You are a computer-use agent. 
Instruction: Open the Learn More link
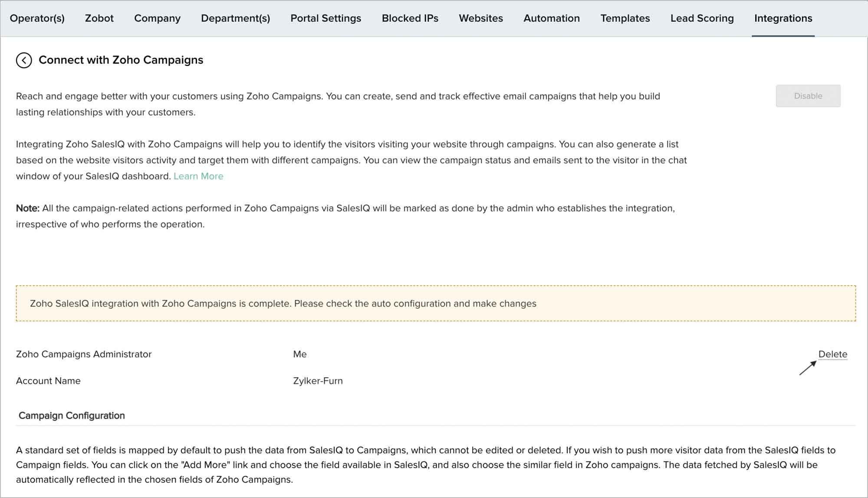coord(198,176)
